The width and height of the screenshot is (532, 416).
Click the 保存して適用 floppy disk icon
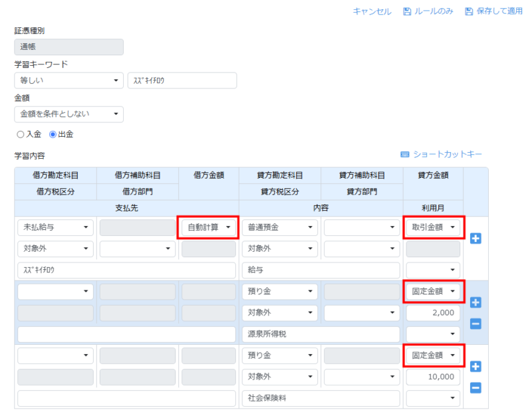point(469,12)
